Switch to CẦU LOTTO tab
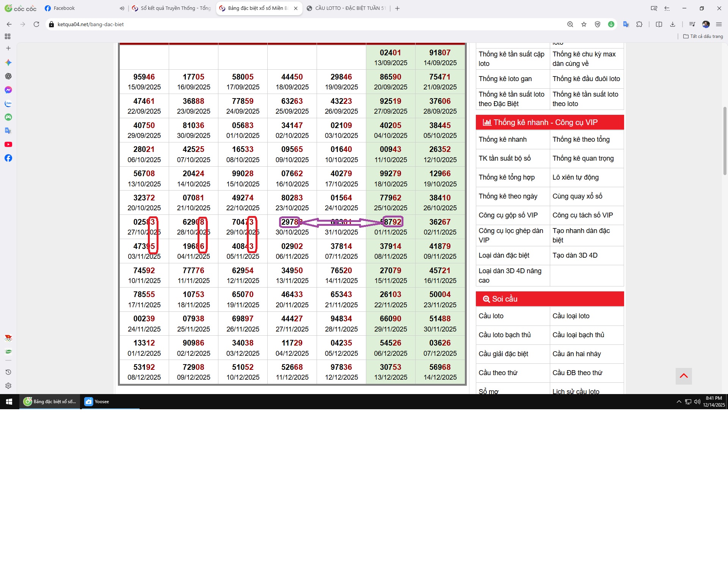 350,8
